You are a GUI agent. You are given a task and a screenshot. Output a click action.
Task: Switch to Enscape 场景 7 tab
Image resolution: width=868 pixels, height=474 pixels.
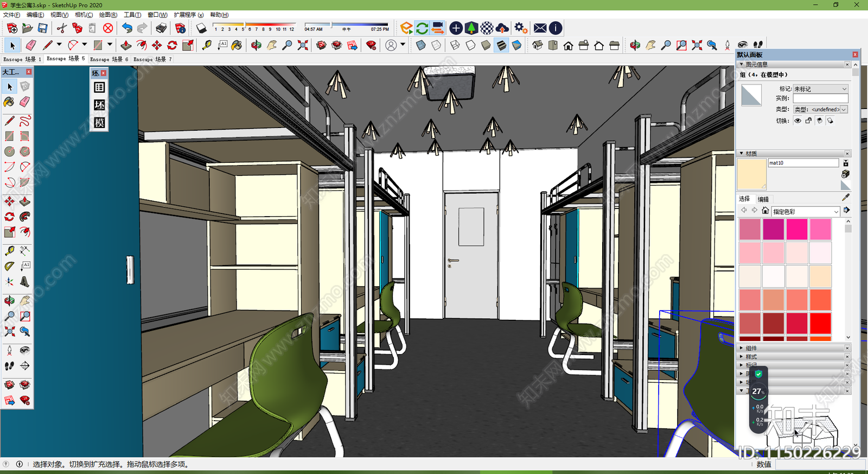[152, 59]
